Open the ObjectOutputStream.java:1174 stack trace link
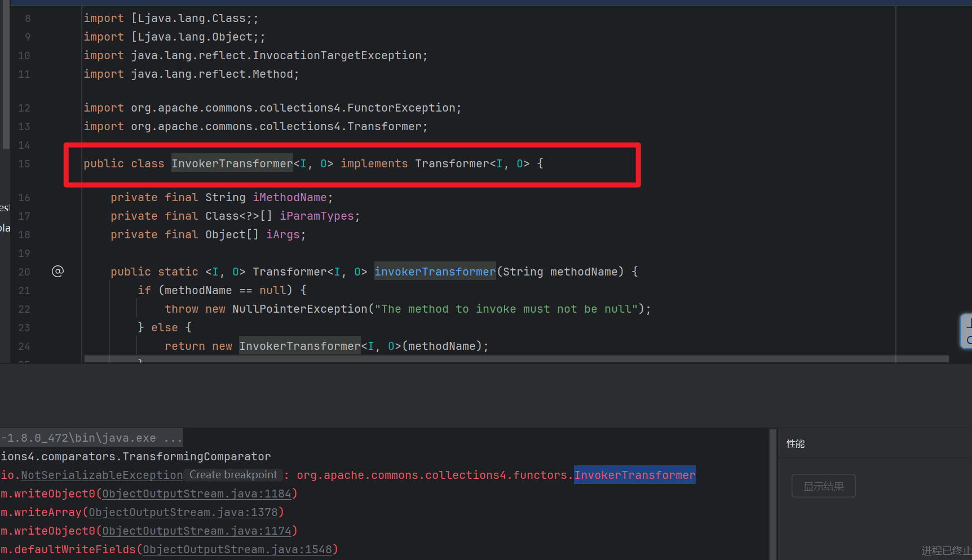The image size is (972, 560). tap(197, 531)
